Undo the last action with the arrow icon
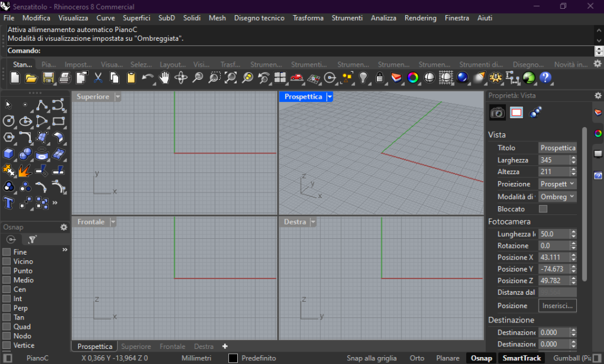 [x=147, y=78]
